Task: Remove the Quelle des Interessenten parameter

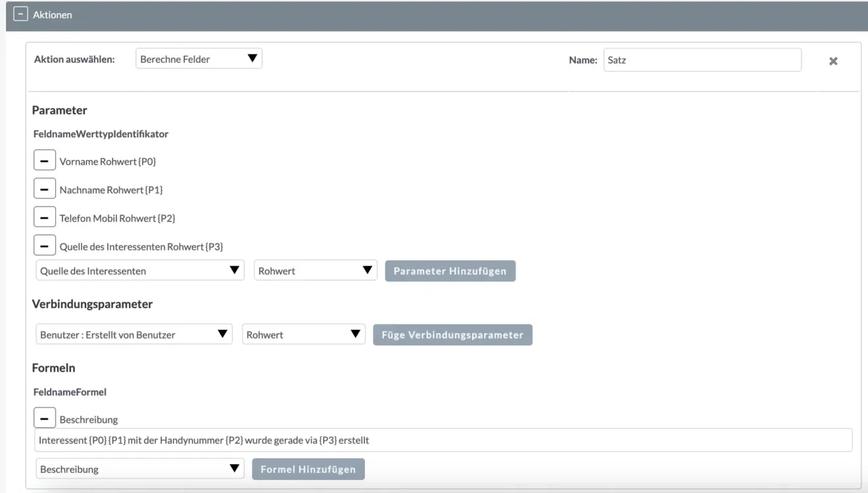Action: point(44,245)
